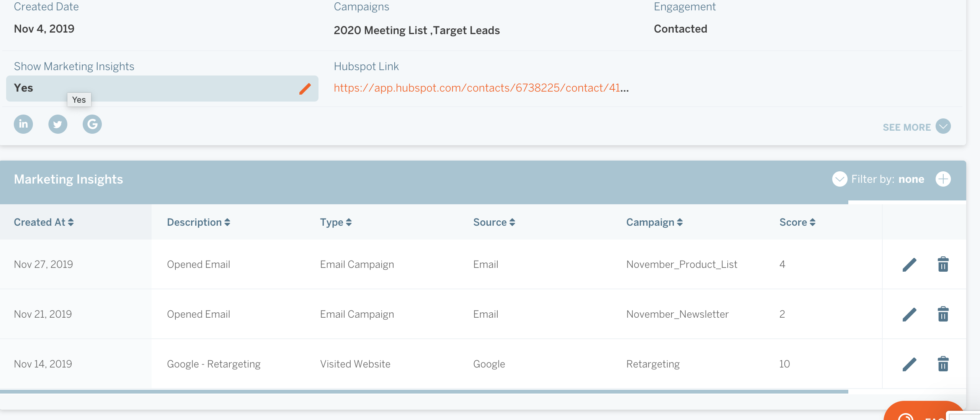
Task: Open the Google search icon
Action: [92, 124]
